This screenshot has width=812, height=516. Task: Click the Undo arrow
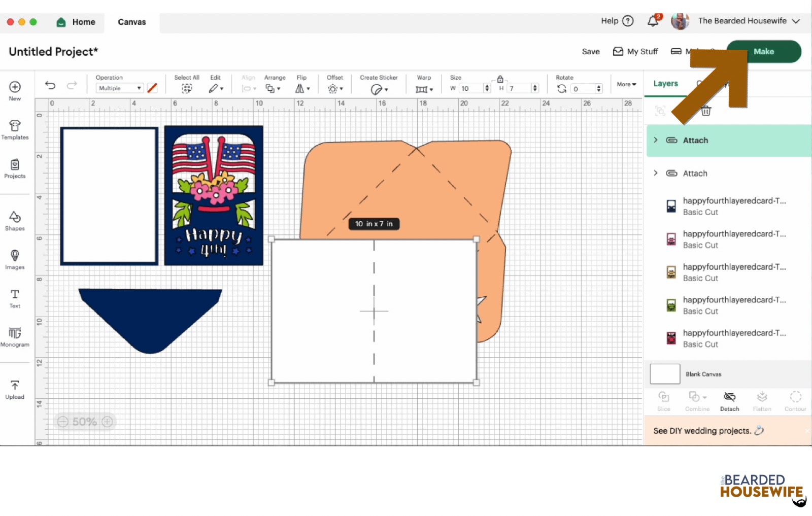pyautogui.click(x=50, y=85)
